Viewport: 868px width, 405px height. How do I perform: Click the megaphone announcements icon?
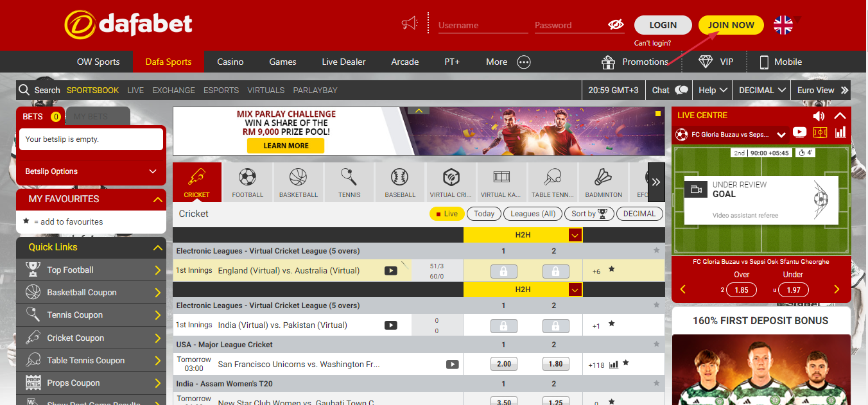coord(409,24)
